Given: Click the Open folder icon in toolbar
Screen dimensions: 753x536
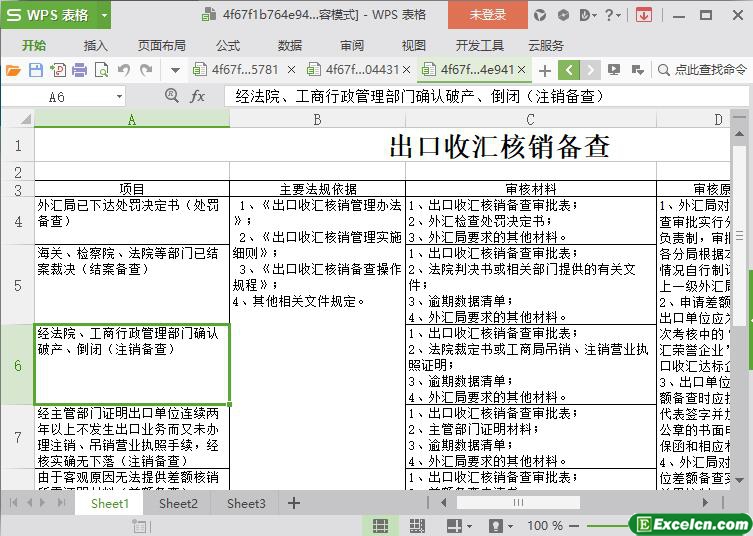Looking at the screenshot, I should click(x=13, y=70).
